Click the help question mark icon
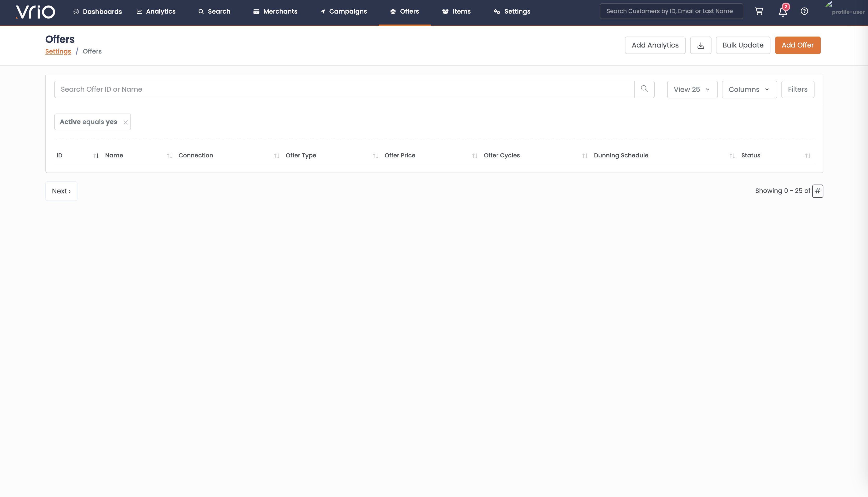The width and height of the screenshot is (868, 497). pos(804,11)
